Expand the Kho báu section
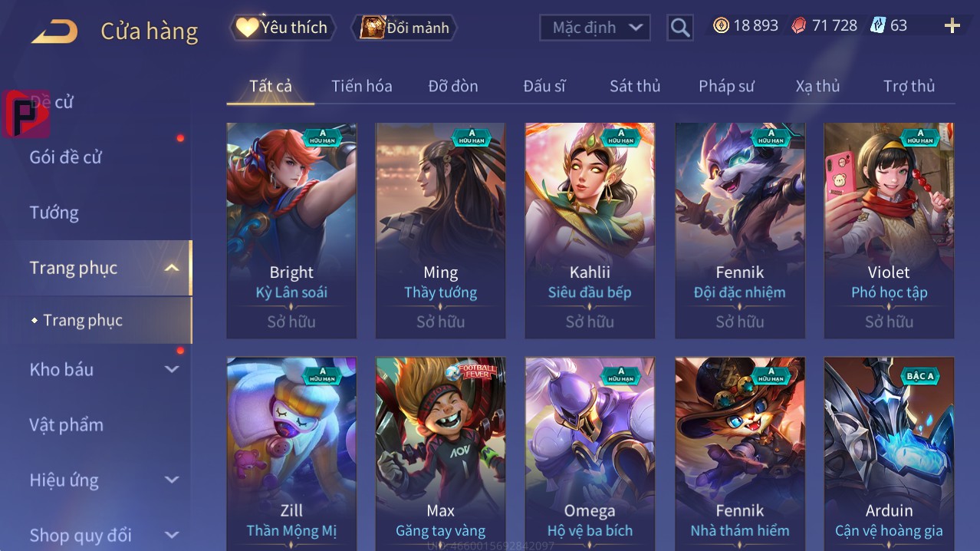980x551 pixels. 172,369
